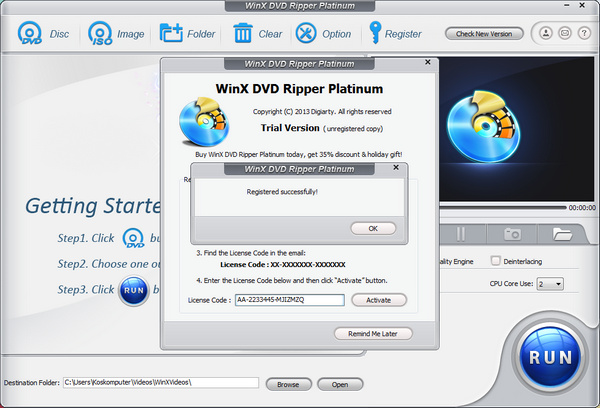The image size is (600, 408).
Task: Start ripping with the big RUN button
Action: (550, 357)
